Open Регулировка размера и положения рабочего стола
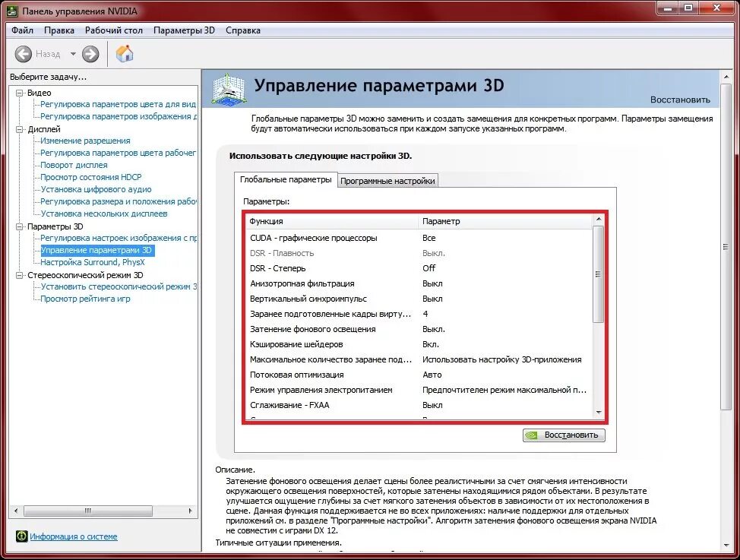Viewport: 740px width, 560px height. (x=119, y=201)
